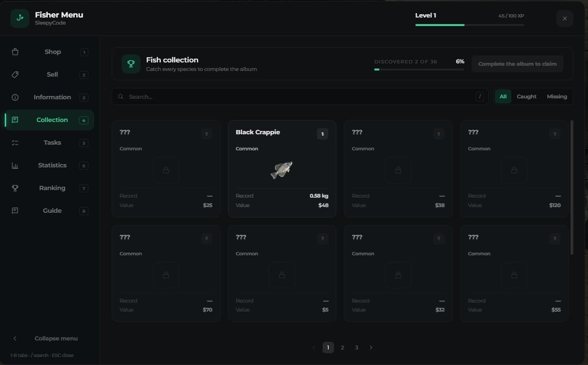
Task: Click the Sell tag icon
Action: pos(15,75)
